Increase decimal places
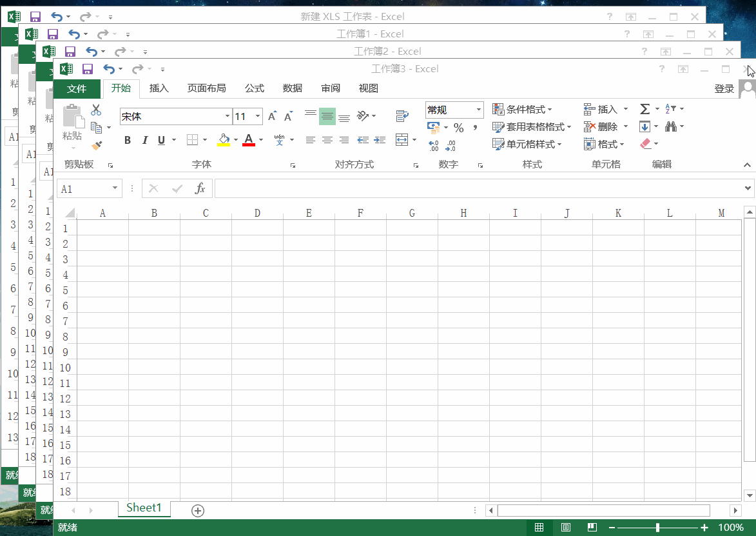756x536 pixels. coord(434,145)
